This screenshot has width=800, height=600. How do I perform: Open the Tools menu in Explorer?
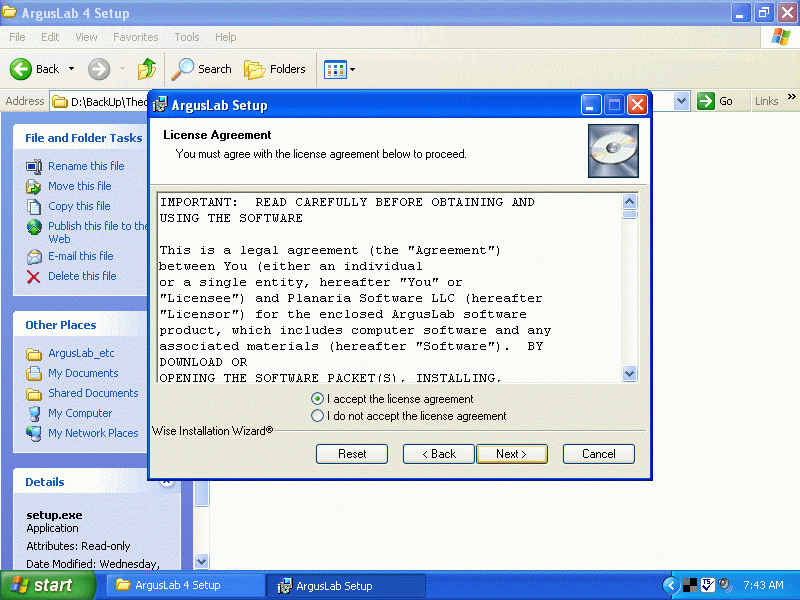[x=187, y=37]
